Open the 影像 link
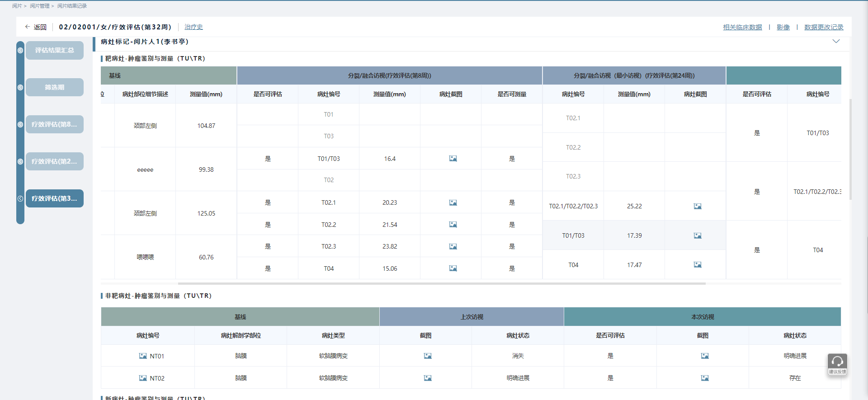 click(783, 27)
